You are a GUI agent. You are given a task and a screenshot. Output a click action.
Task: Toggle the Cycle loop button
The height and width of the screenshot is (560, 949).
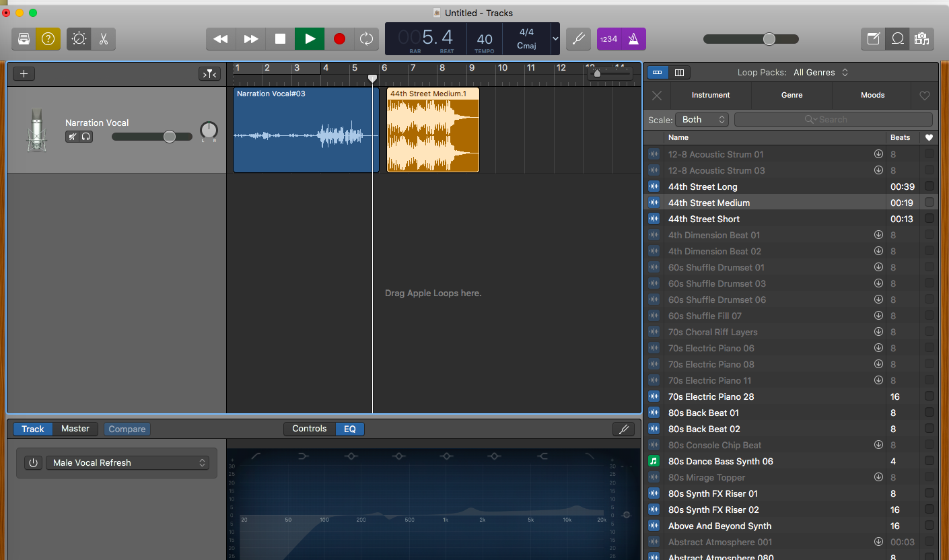[366, 39]
